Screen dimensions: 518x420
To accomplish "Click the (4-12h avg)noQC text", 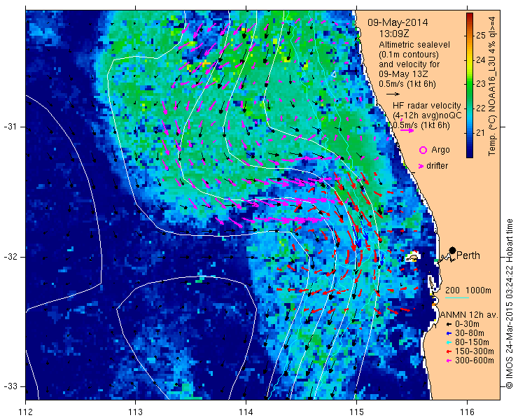I will (427, 115).
